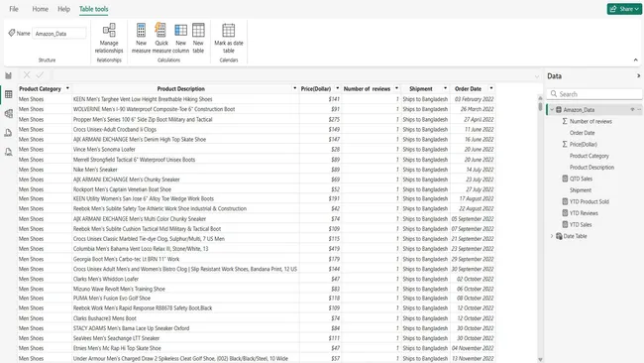Click 'Clarks Men's Whiddon Loafer' cell
This screenshot has width=644, height=363.
coord(185,279)
